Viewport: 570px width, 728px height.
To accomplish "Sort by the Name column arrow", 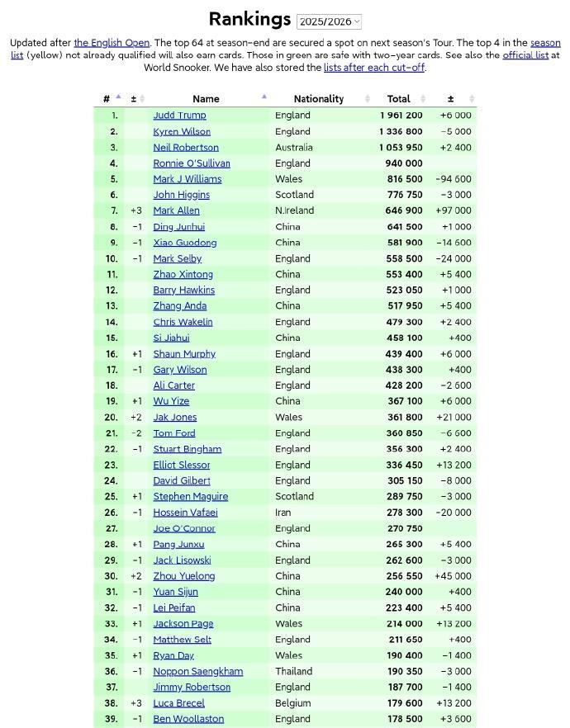I will click(264, 98).
